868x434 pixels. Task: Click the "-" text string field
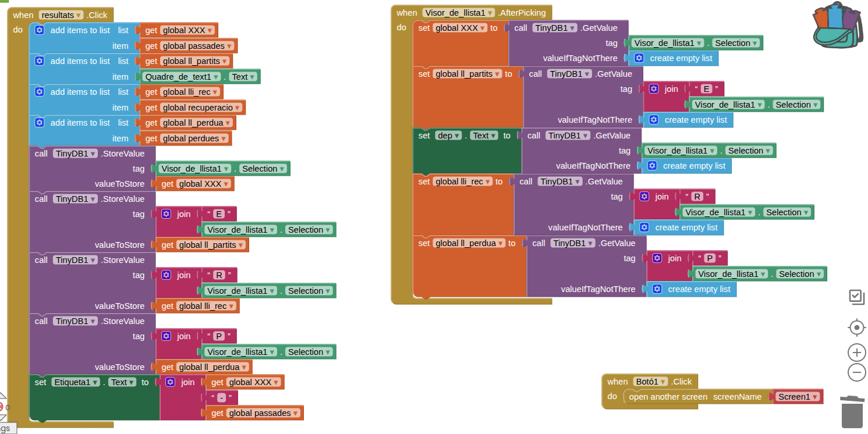[x=221, y=398]
